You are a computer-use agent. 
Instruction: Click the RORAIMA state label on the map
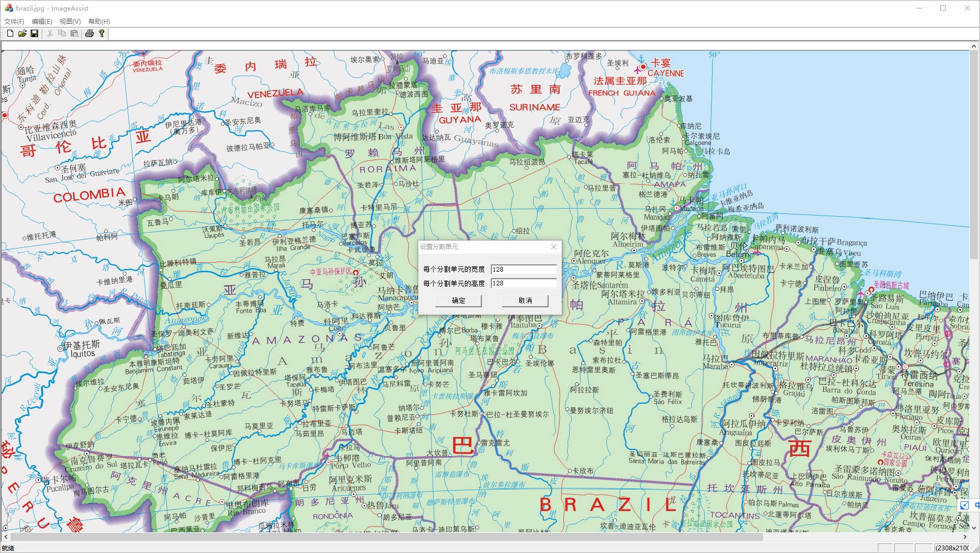[x=388, y=169]
